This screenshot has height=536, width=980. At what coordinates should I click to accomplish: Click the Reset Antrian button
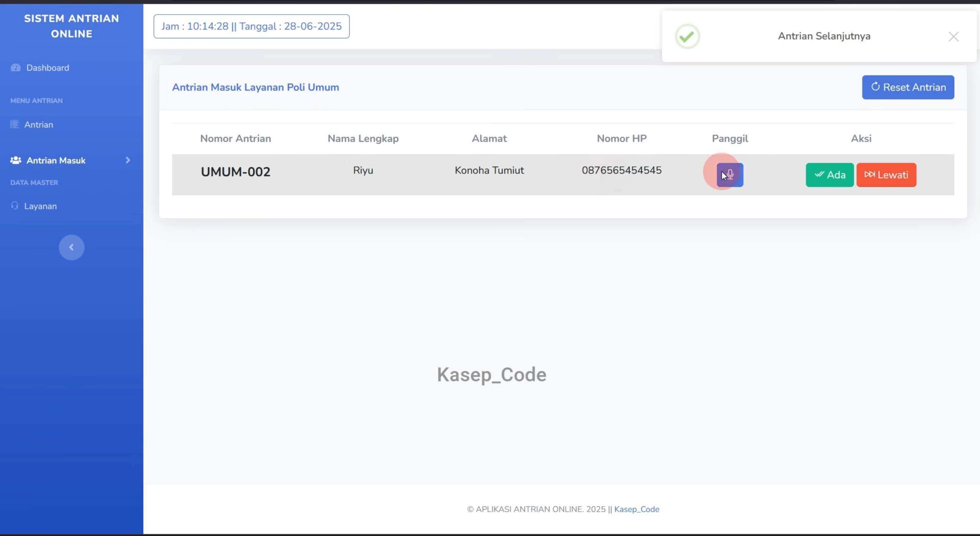pyautogui.click(x=908, y=87)
